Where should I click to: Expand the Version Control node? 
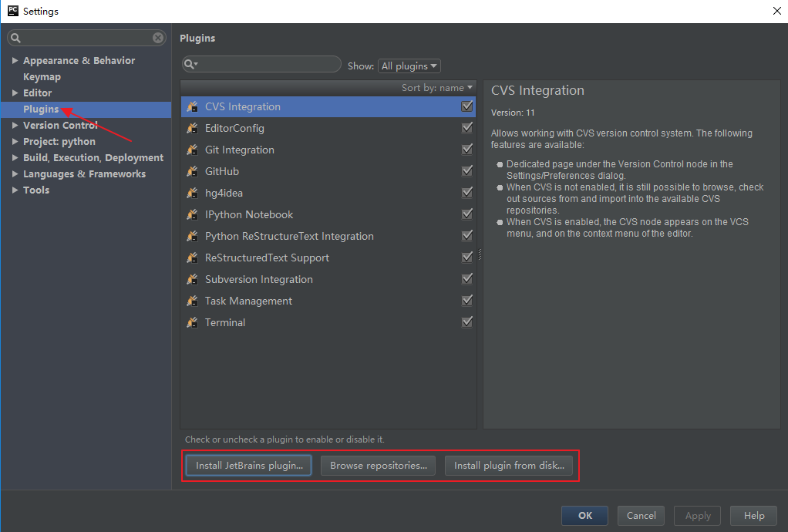coord(15,125)
